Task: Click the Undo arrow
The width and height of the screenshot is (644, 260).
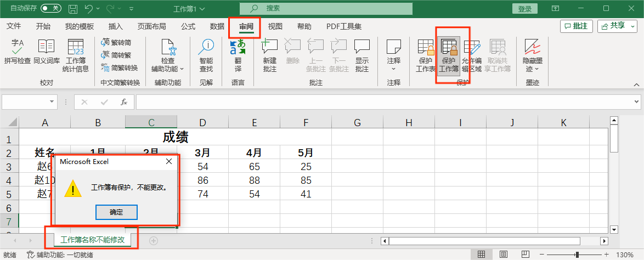Action: tap(88, 8)
